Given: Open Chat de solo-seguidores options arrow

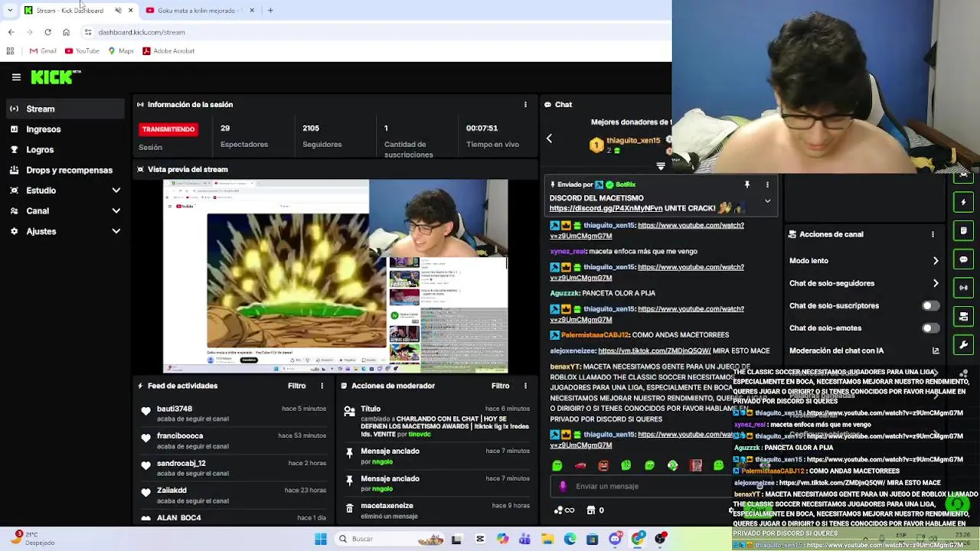Looking at the screenshot, I should (936, 283).
